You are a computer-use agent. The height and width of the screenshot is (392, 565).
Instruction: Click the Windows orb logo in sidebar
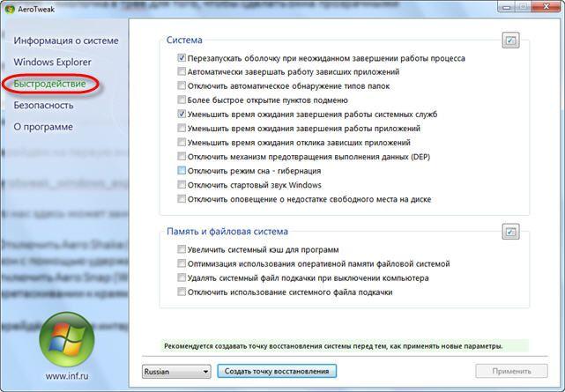(x=67, y=339)
